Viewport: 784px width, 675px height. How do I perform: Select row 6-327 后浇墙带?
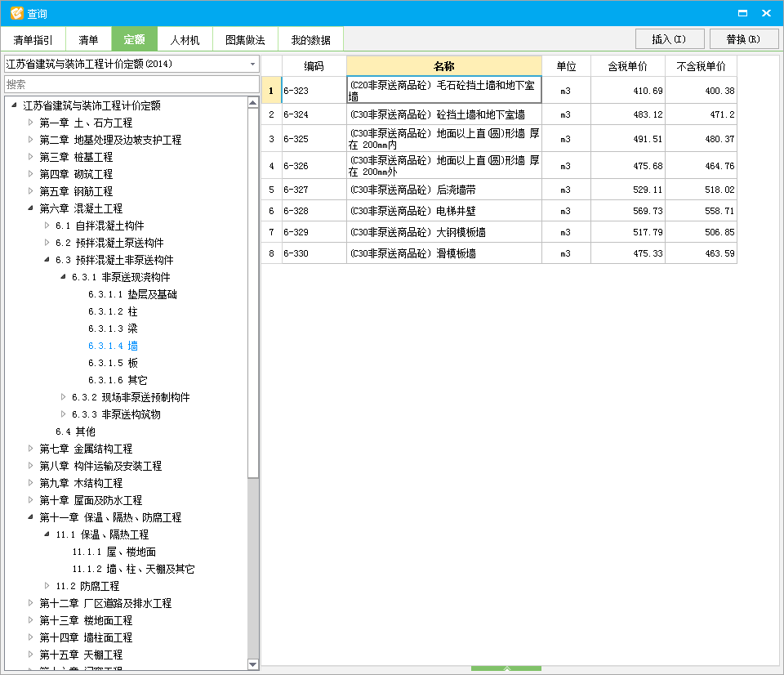(499, 190)
